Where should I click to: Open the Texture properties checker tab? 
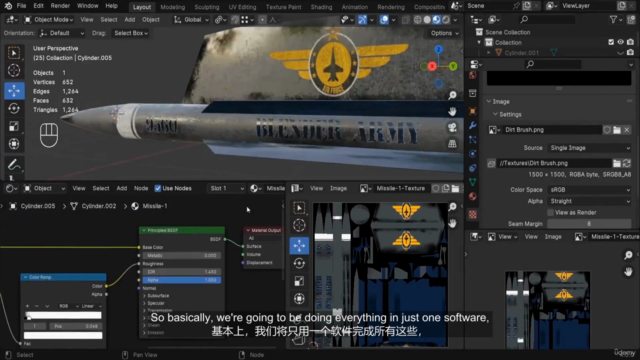[473, 214]
